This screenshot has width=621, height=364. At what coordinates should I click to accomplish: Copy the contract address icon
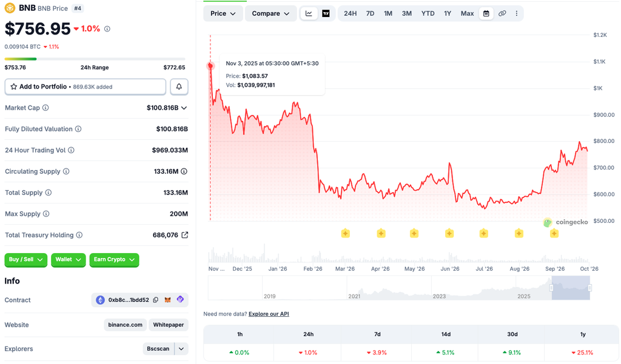pyautogui.click(x=156, y=300)
